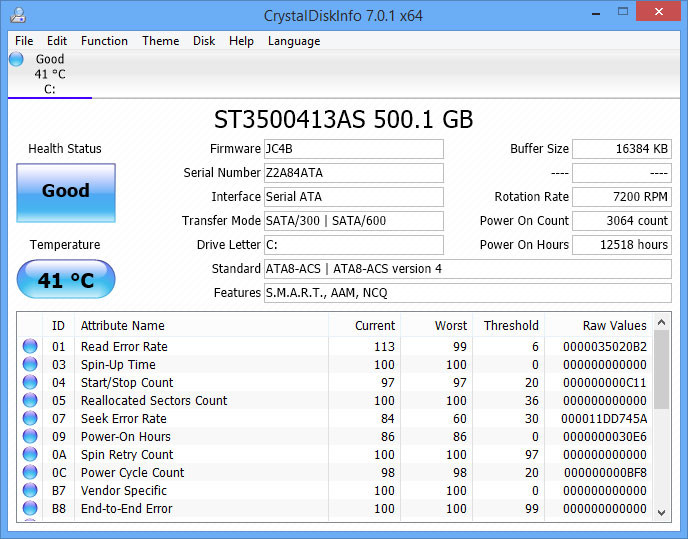Click the status orb for Spin-Up Time
This screenshot has width=688, height=539.
(30, 364)
